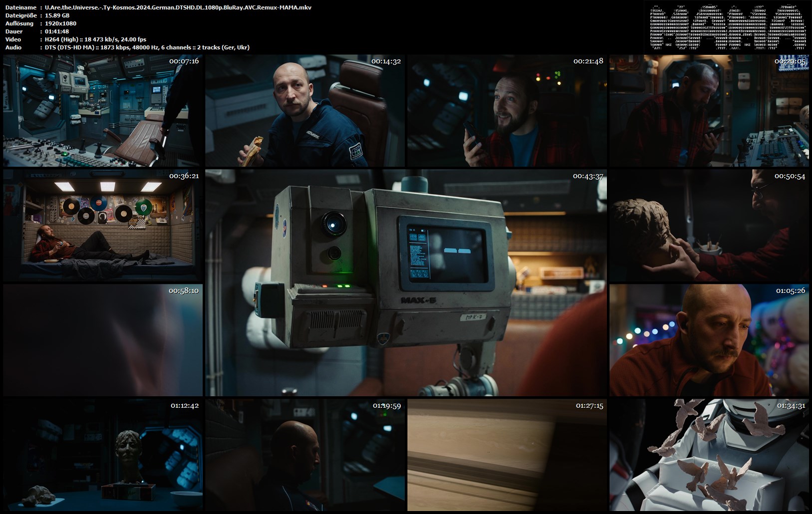Click the large MAX-5 robot frame 00:43:37
Screen dimensions: 812x514
[406, 283]
